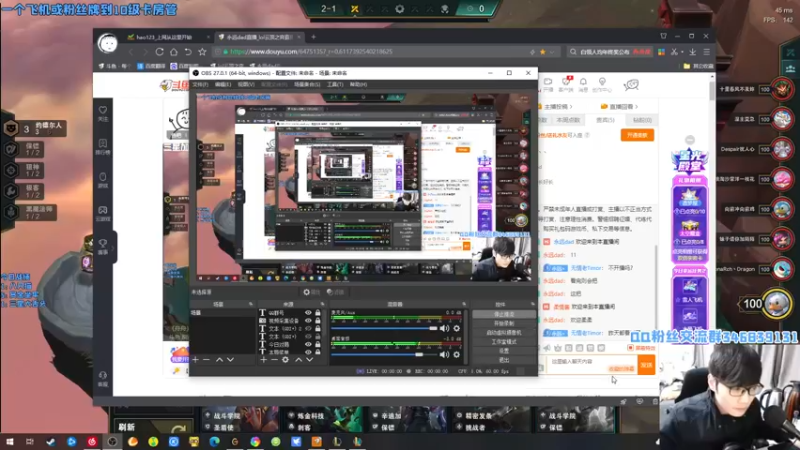Open OBS 工具(T) menu

tap(335, 85)
